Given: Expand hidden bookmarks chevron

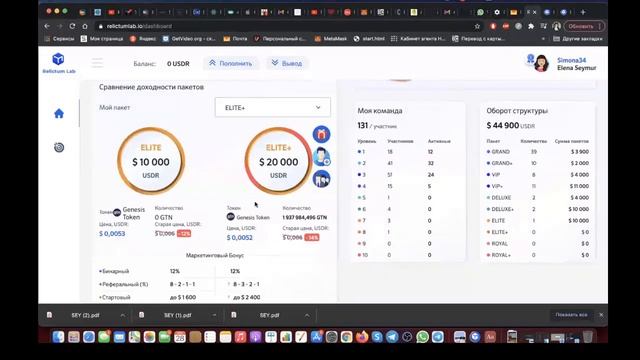Looking at the screenshot, I should coord(543,39).
